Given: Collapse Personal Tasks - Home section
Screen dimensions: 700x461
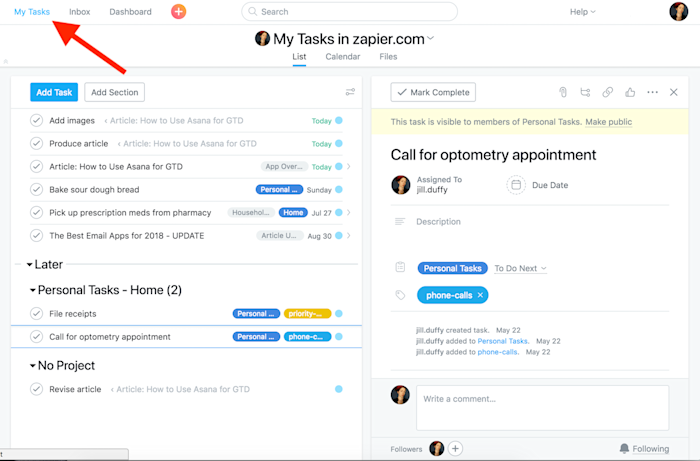Looking at the screenshot, I should coord(33,290).
